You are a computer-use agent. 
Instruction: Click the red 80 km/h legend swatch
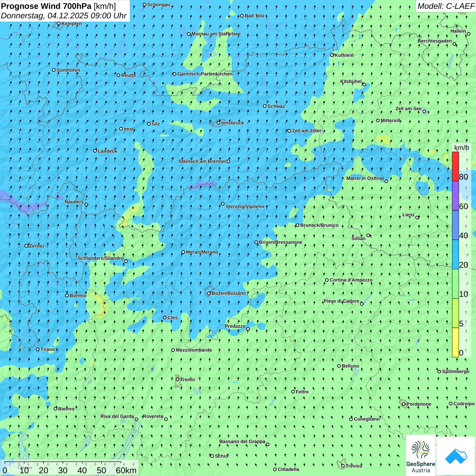tap(455, 167)
